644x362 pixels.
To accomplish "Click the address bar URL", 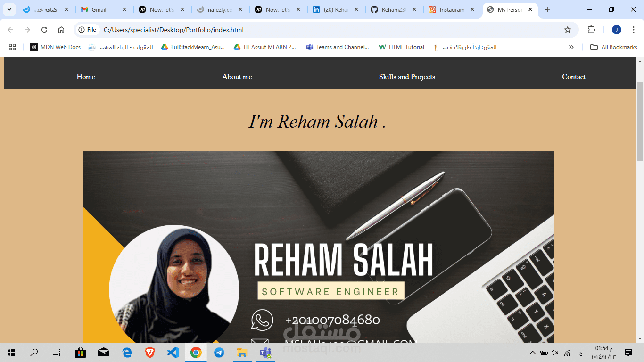I will [173, 30].
